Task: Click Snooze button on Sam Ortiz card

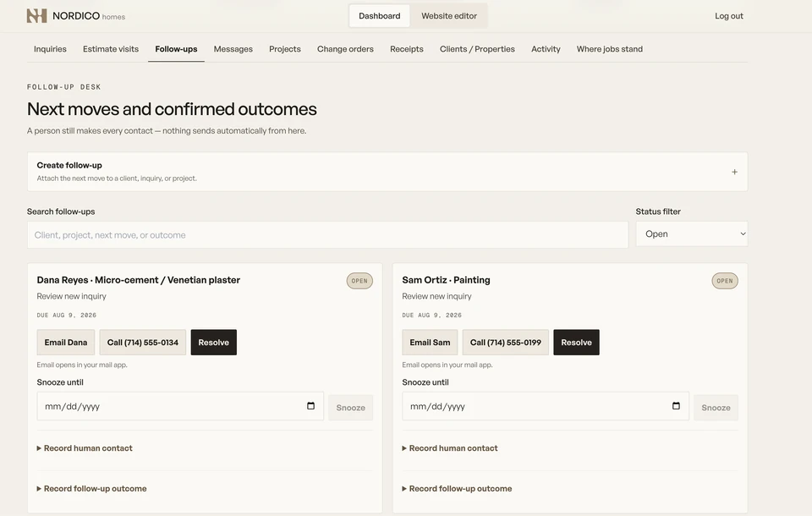Action: pos(716,408)
